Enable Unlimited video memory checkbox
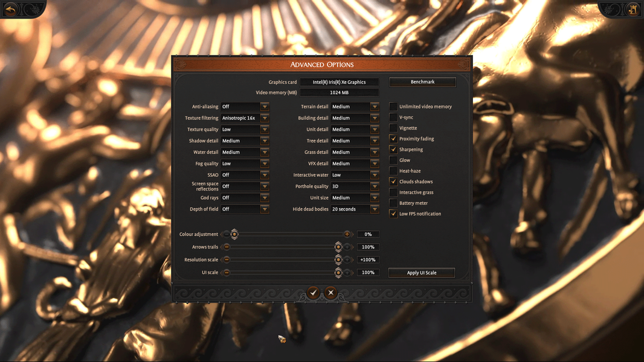This screenshot has height=362, width=644. [393, 107]
